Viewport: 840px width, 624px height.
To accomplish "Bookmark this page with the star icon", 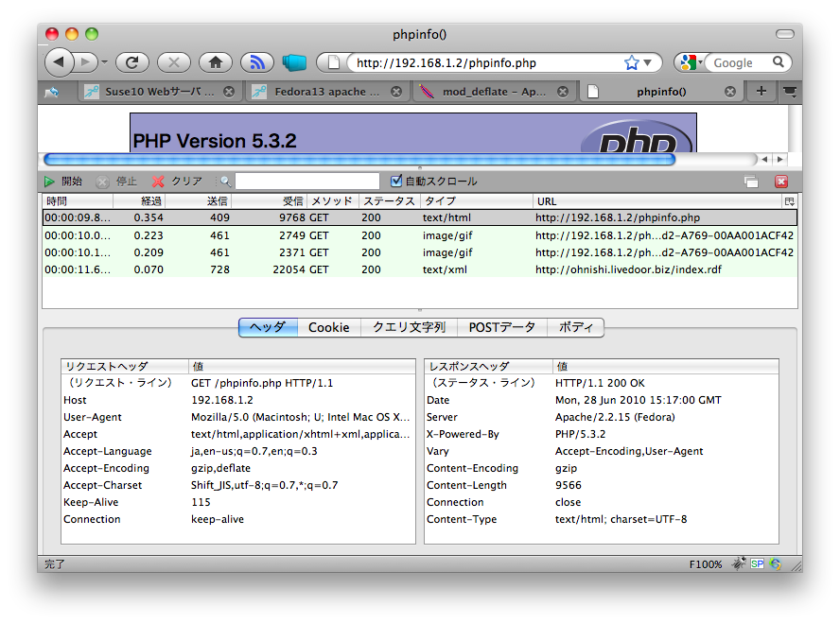I will click(632, 62).
